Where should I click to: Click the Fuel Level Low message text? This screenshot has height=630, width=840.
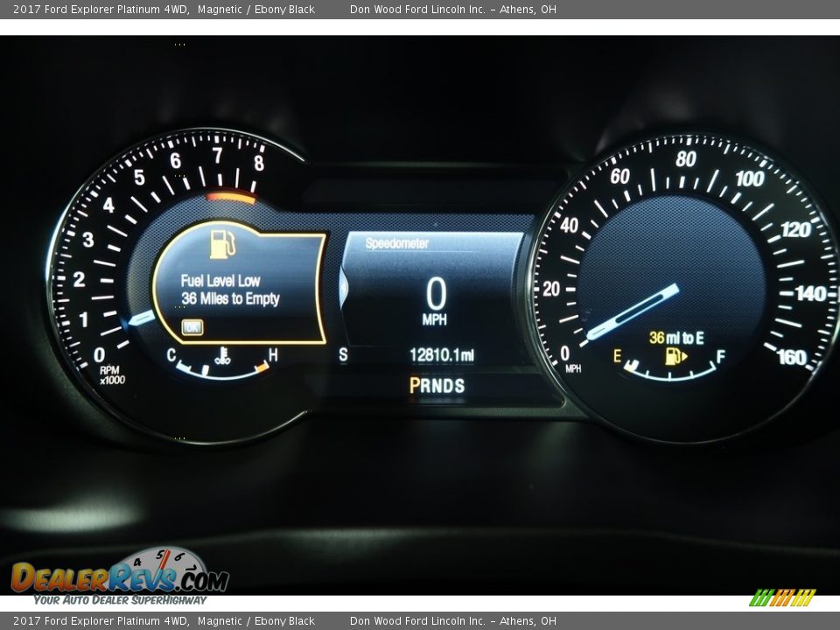(220, 281)
